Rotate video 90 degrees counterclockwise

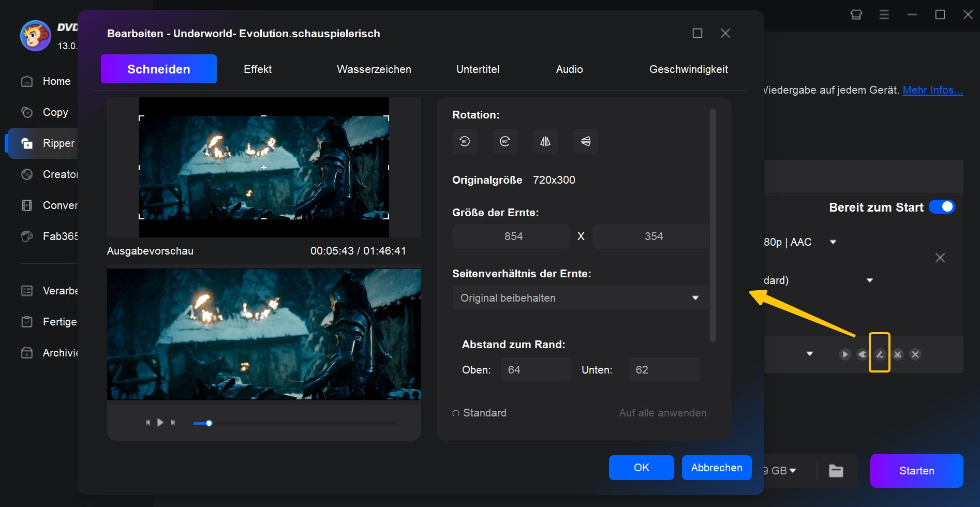tap(465, 141)
